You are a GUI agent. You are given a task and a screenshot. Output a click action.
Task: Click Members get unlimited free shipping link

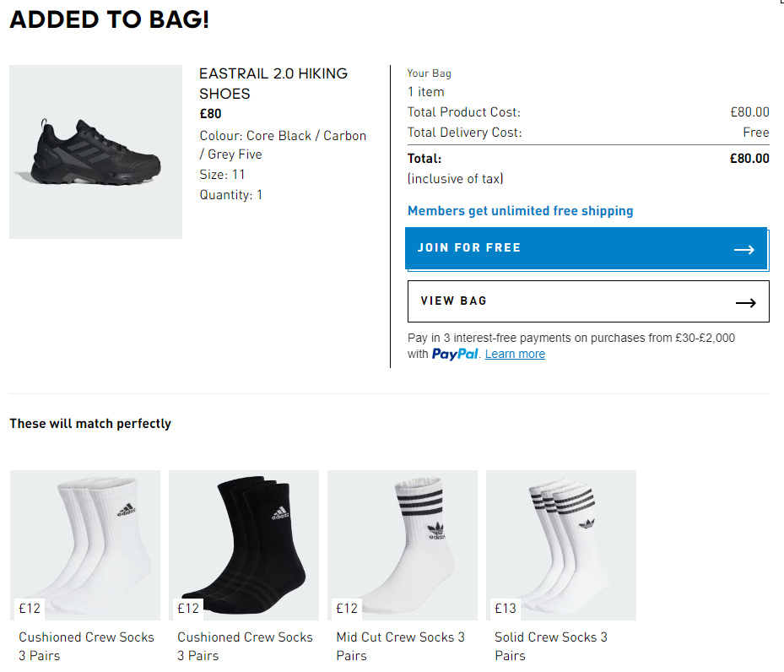(520, 211)
